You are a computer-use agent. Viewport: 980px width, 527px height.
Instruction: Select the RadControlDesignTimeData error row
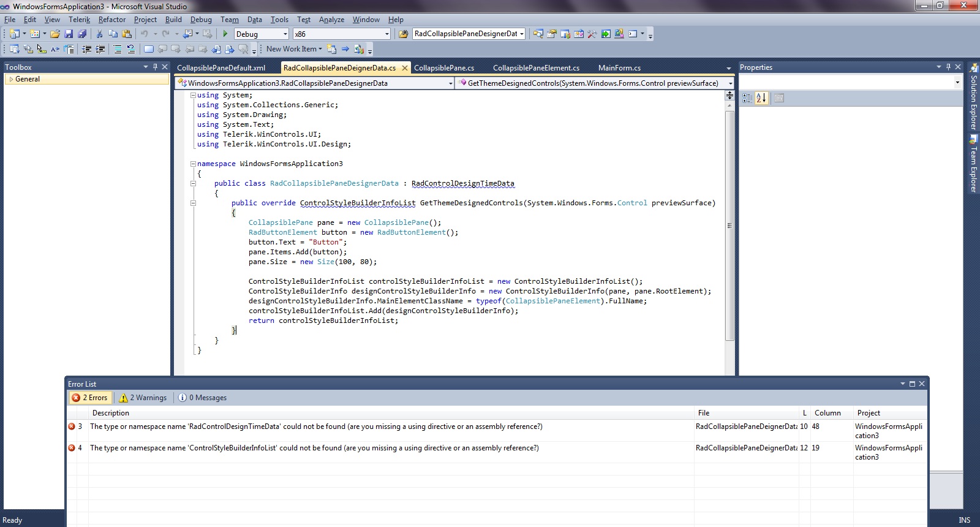pos(316,427)
